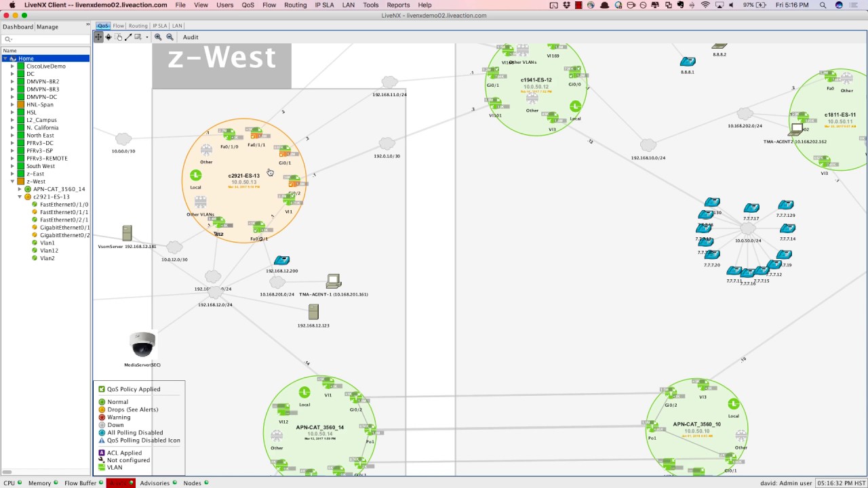Click the Memory status indicator
Image resolution: width=868 pixels, height=488 pixels.
pyautogui.click(x=43, y=483)
